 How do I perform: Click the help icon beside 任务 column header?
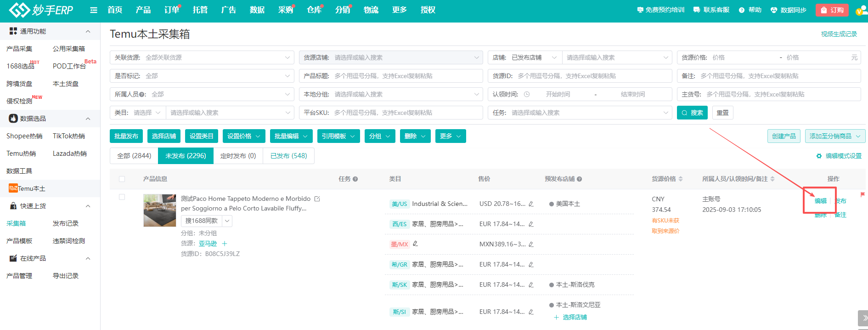355,179
